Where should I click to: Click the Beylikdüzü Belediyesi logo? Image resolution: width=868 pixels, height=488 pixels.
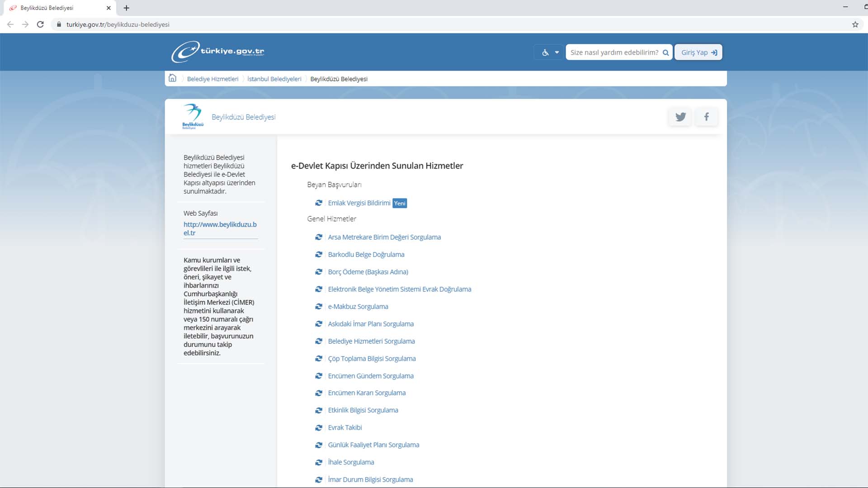tap(193, 117)
